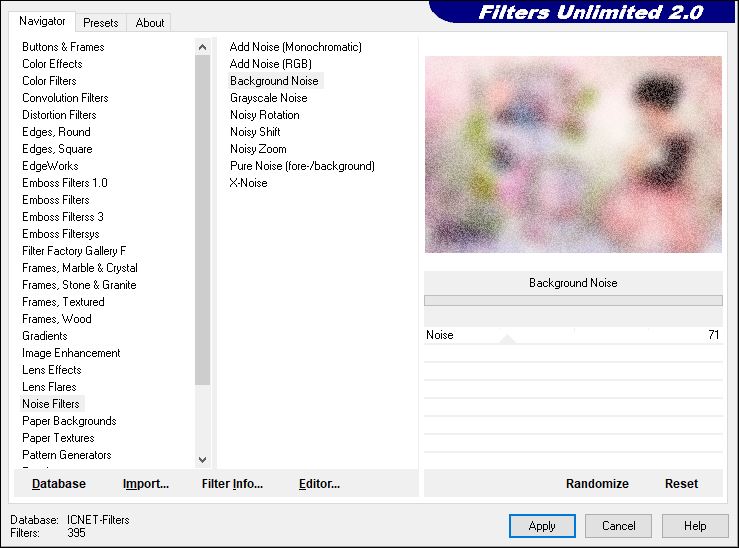This screenshot has width=739, height=548.
Task: Select Paper Backgrounds category
Action: tap(69, 421)
